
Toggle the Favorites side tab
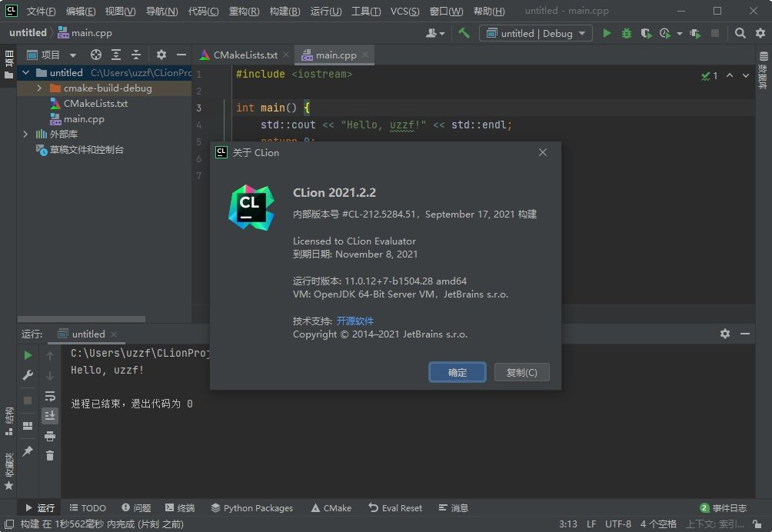click(8, 471)
